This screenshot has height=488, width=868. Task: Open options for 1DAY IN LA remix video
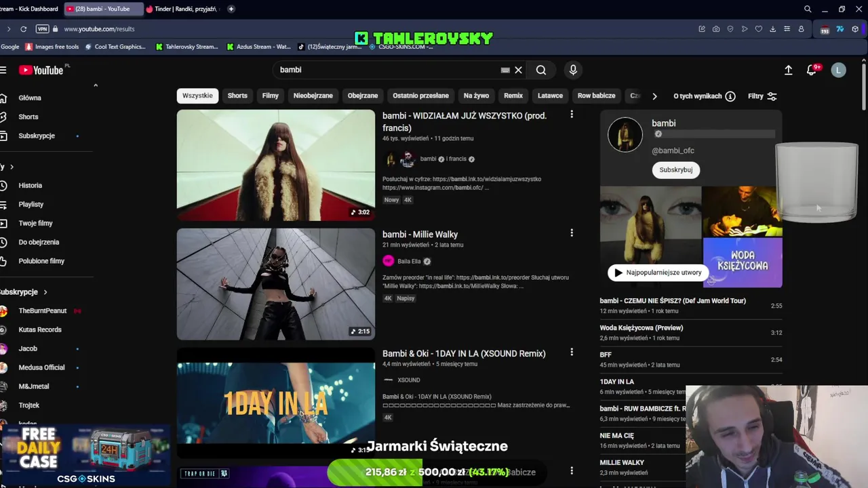point(572,352)
